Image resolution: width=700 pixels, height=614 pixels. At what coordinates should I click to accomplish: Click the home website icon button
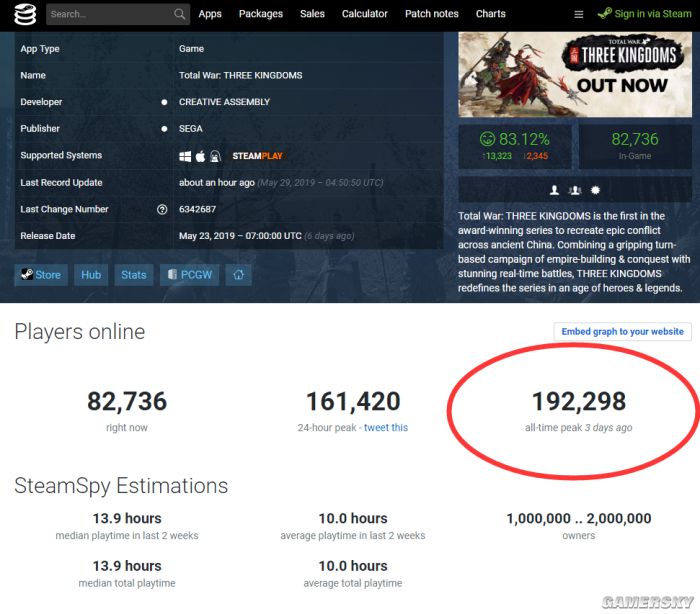tap(238, 275)
